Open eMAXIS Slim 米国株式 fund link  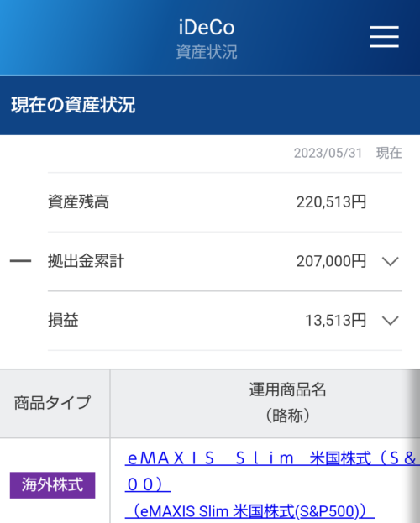coord(272,471)
